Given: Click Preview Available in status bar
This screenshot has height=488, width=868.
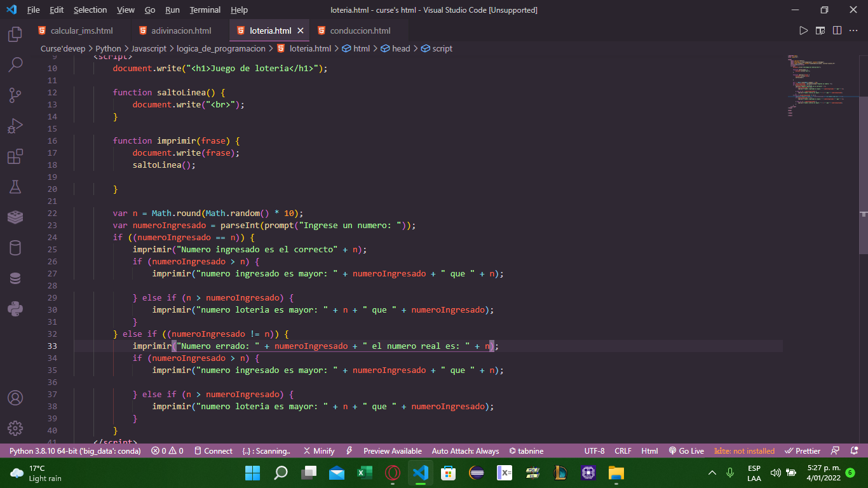Looking at the screenshot, I should pyautogui.click(x=392, y=451).
